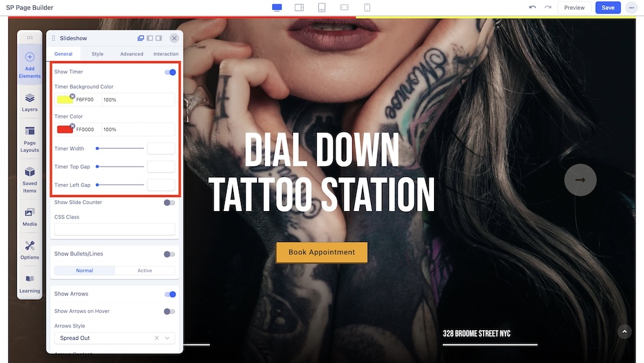The height and width of the screenshot is (363, 644).
Task: Expand the Arrows Style dropdown
Action: pyautogui.click(x=115, y=338)
